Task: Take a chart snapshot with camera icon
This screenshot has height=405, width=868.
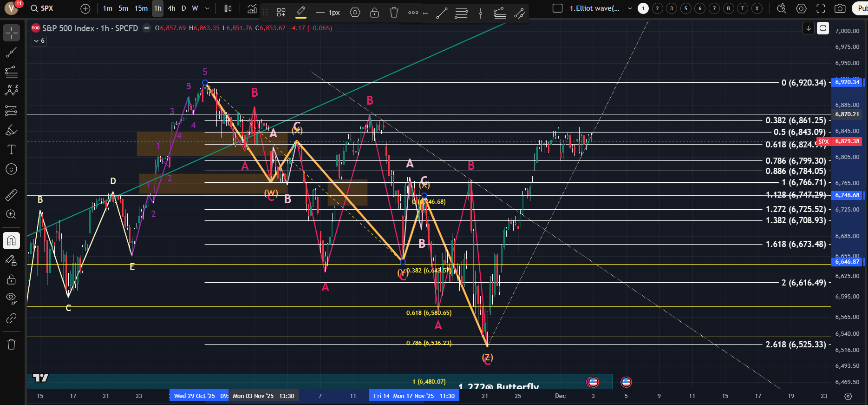Action: (x=840, y=8)
